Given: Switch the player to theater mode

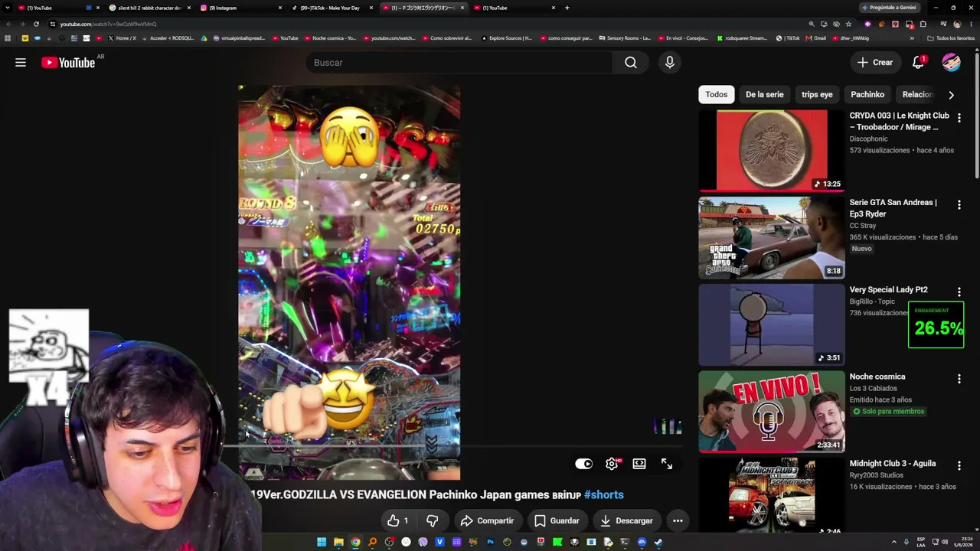Looking at the screenshot, I should [x=639, y=464].
